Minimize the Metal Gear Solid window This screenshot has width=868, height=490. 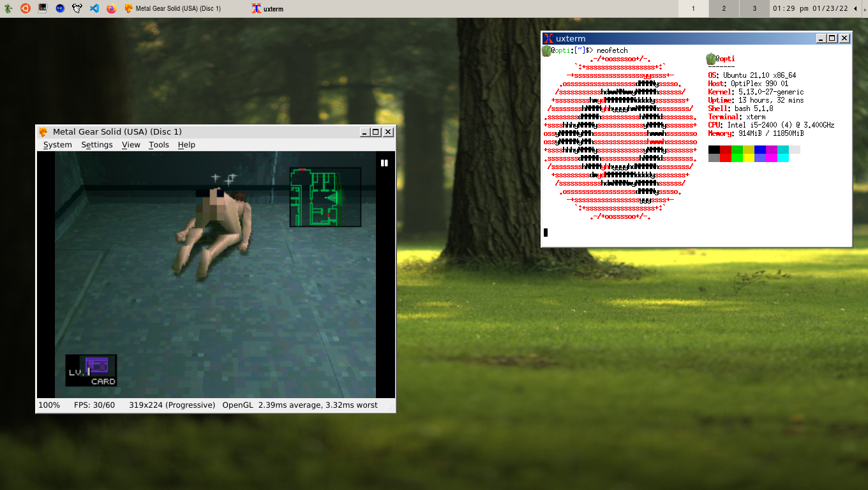click(364, 132)
